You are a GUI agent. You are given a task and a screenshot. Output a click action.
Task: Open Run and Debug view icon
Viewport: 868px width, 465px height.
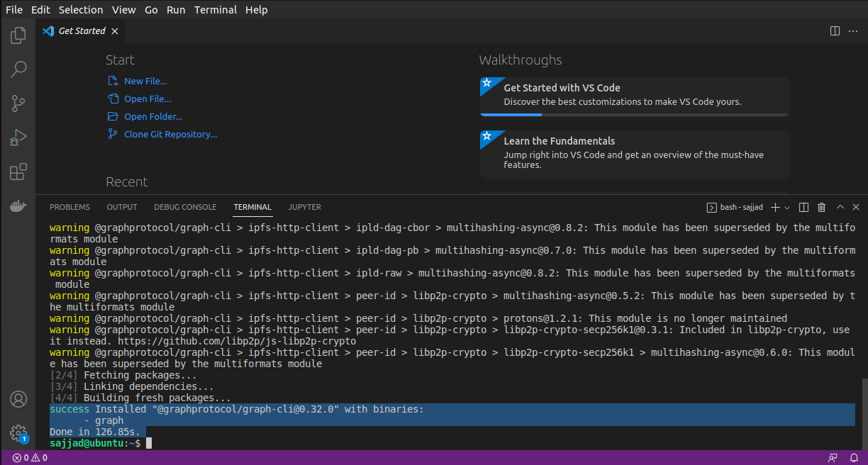[18, 138]
